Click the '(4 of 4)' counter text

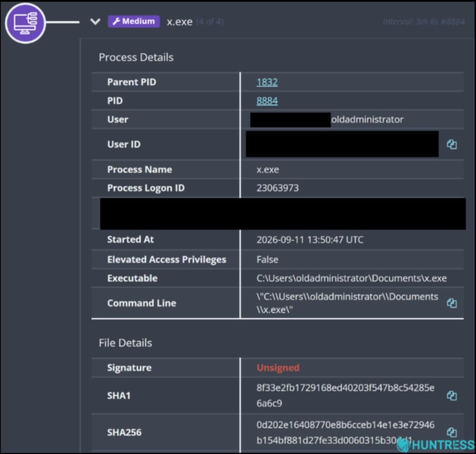coord(210,22)
